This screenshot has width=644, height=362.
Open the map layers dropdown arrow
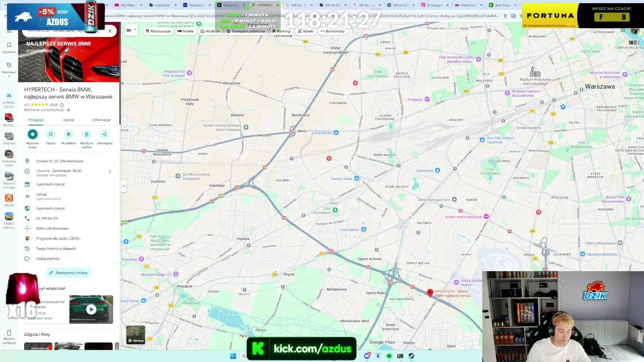point(135,31)
